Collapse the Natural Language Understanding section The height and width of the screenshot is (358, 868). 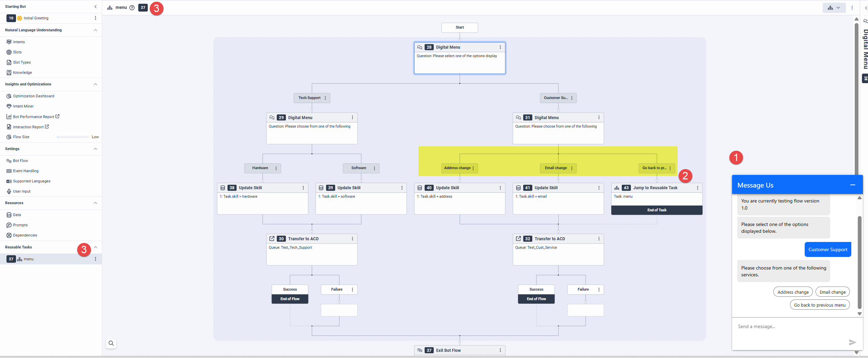point(95,30)
